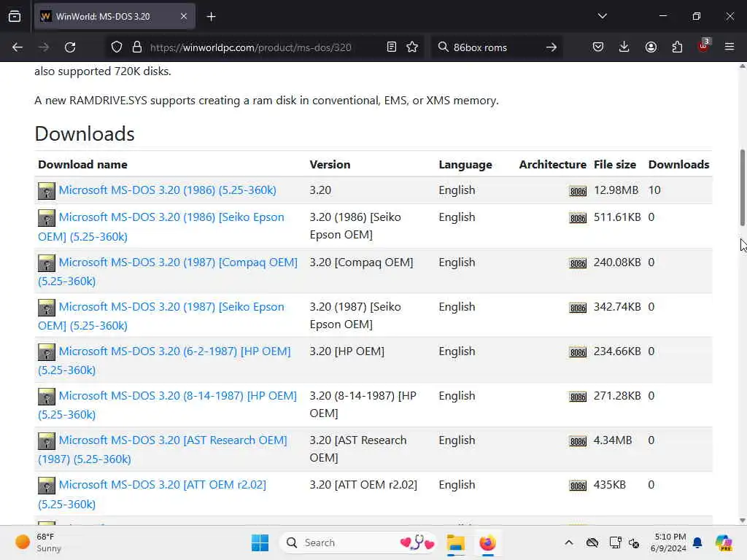747x560 pixels.
Task: Click the scrollbar down arrow
Action: click(x=742, y=521)
